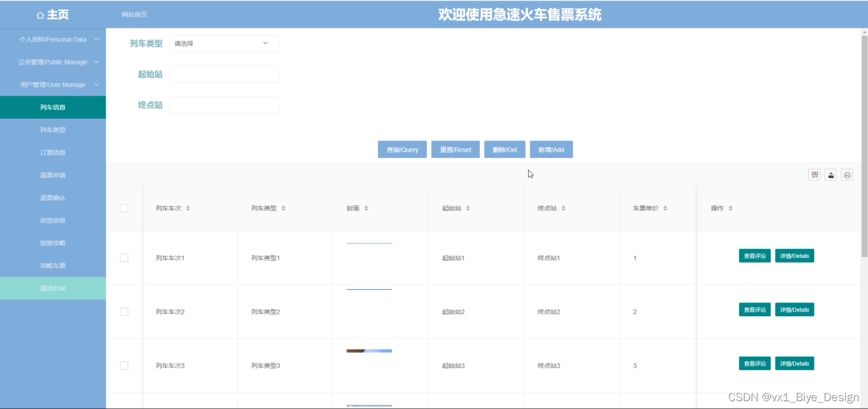Image resolution: width=868 pixels, height=409 pixels.
Task: Click cover thumbnail of 列车车次3
Action: tap(369, 351)
